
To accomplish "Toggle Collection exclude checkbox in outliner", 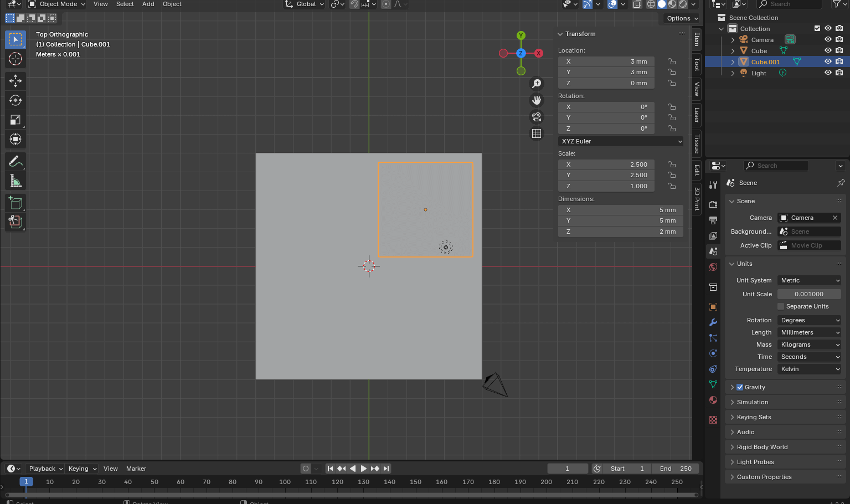I will [817, 29].
